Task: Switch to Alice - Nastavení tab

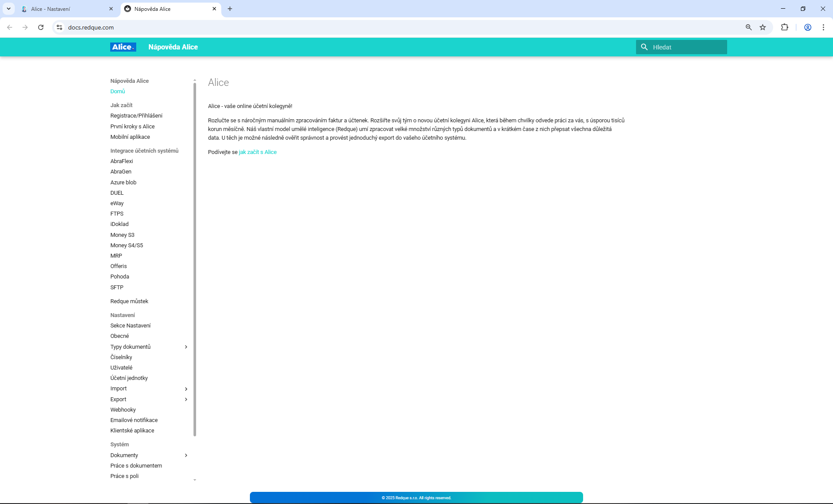Action: (x=67, y=9)
